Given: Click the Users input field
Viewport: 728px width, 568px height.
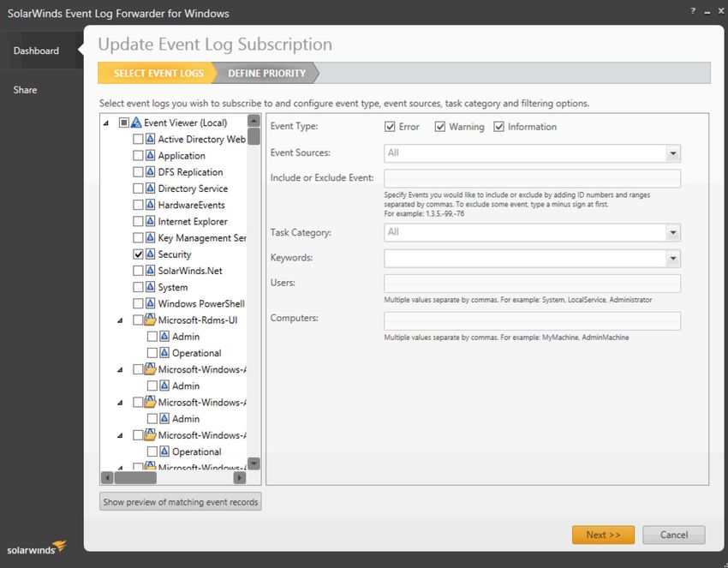Looking at the screenshot, I should tap(532, 284).
